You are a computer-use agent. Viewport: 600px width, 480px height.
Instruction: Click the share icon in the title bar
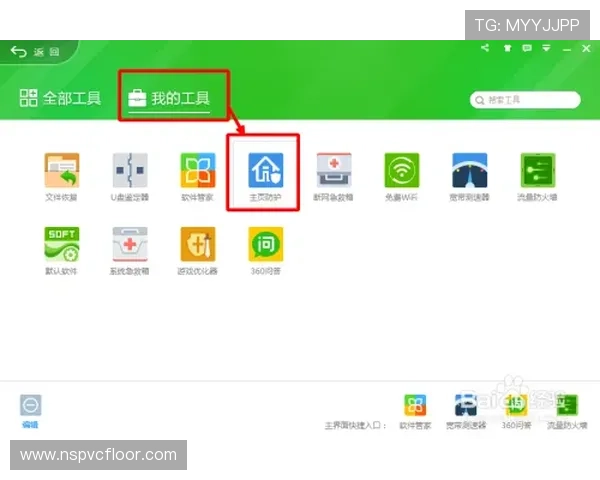coord(484,49)
